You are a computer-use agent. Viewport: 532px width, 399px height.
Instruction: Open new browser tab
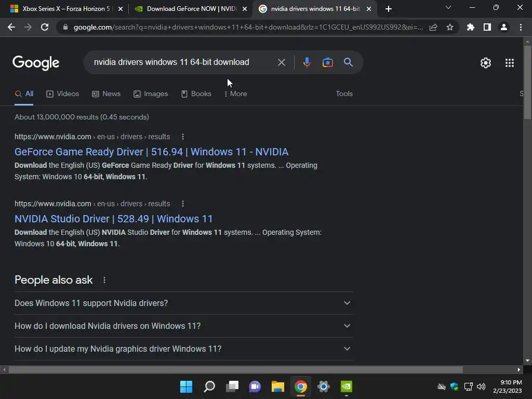pos(389,9)
